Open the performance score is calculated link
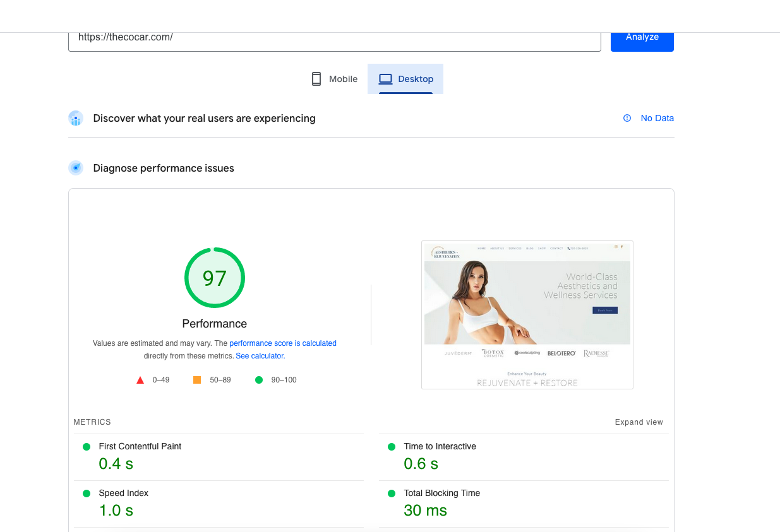Screen dimensions: 780x532 point(283,343)
